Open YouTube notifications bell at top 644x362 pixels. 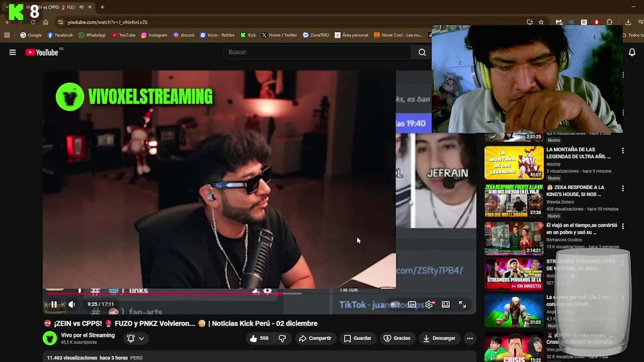pyautogui.click(x=632, y=52)
